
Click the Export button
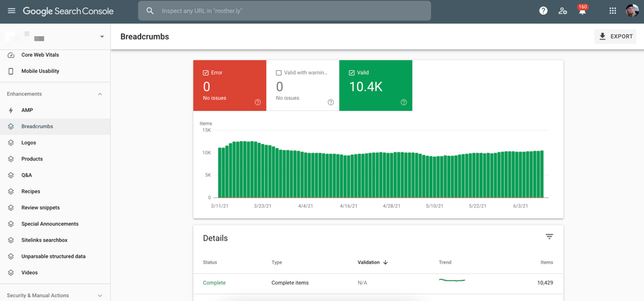click(x=615, y=37)
